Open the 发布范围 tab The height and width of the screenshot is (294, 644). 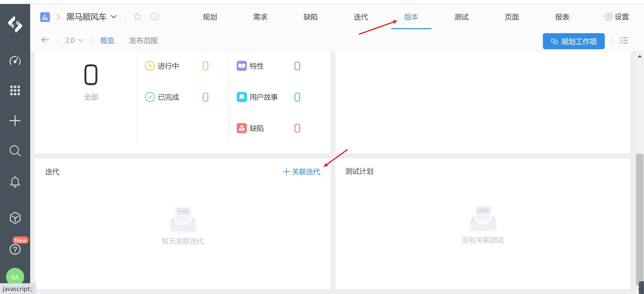pyautogui.click(x=143, y=40)
